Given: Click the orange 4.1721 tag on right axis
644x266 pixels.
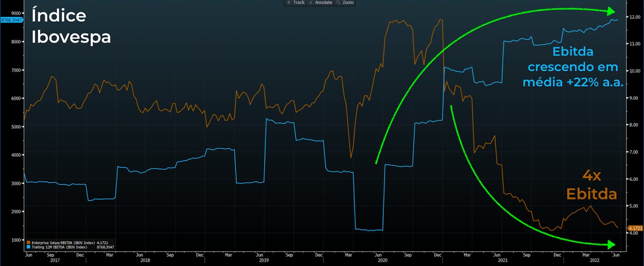Looking at the screenshot, I should click(635, 228).
